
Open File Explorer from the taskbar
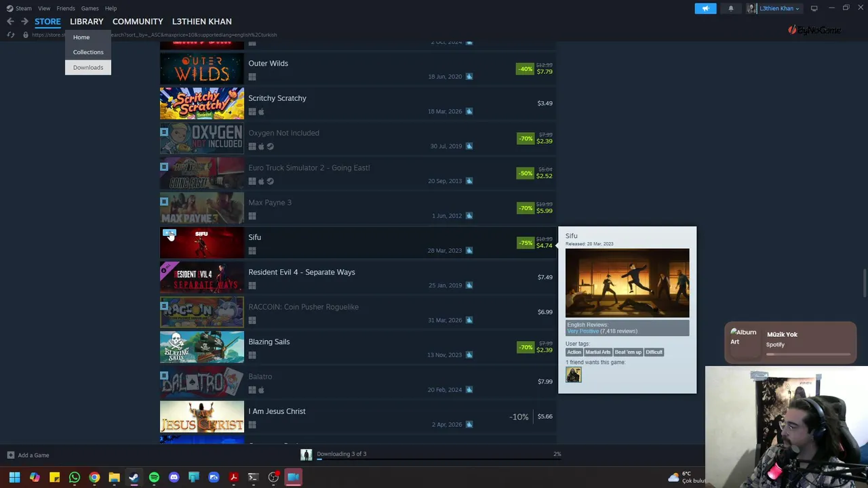point(114,478)
